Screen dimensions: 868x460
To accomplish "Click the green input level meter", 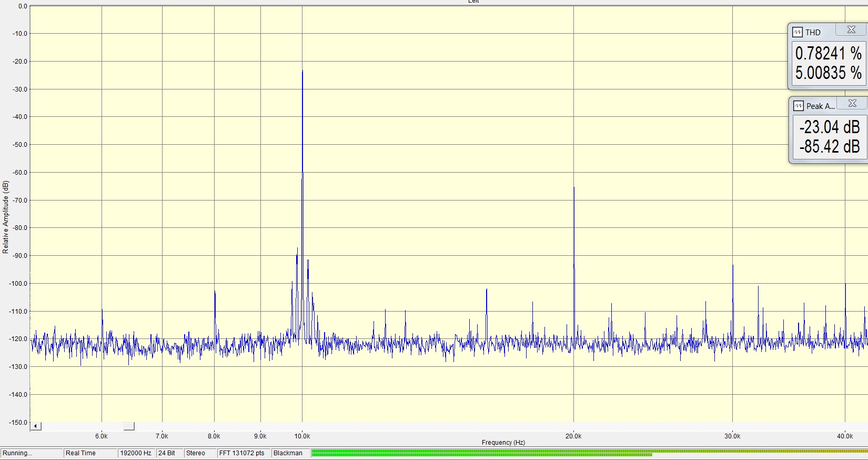I will pos(590,453).
